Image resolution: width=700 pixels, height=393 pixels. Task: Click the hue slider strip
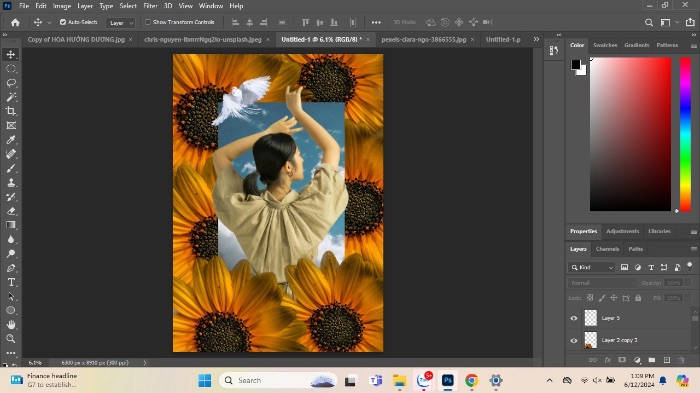click(685, 134)
